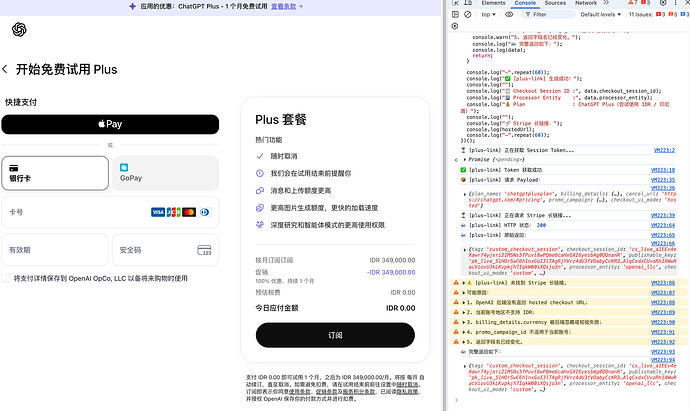Image resolution: width=690 pixels, height=411 pixels.
Task: Click the 卡号 card number field
Action: 110,212
